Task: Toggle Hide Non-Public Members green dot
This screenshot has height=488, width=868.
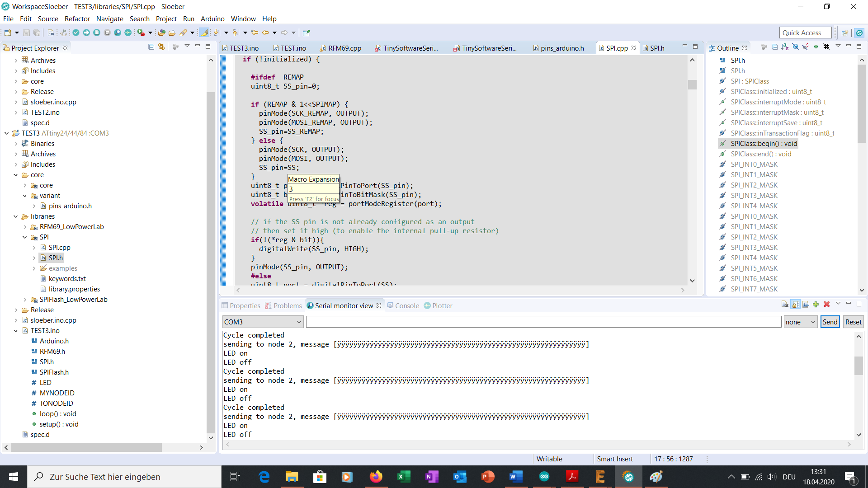Action: pyautogui.click(x=816, y=47)
